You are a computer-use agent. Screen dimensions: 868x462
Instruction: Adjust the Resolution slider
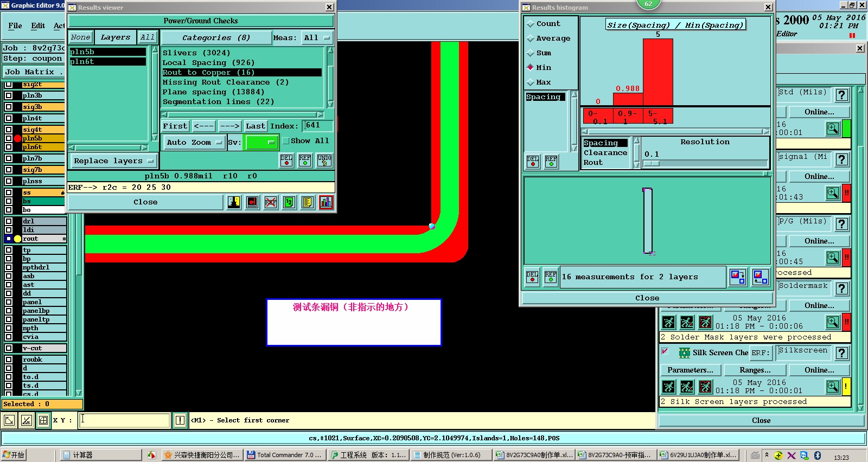pyautogui.click(x=652, y=163)
